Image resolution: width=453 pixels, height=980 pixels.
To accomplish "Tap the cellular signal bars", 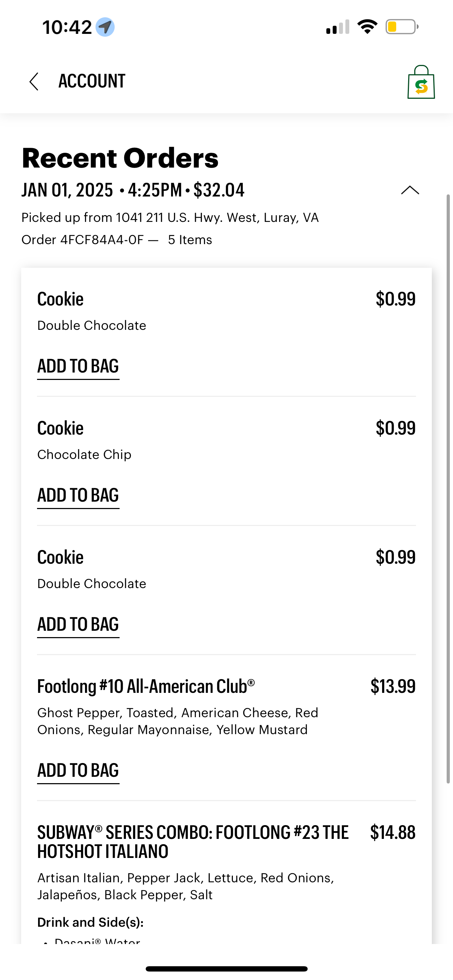I will tap(338, 27).
